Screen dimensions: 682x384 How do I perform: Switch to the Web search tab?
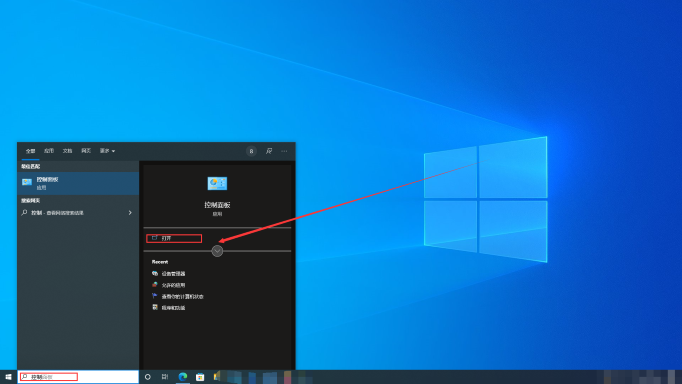tap(86, 151)
